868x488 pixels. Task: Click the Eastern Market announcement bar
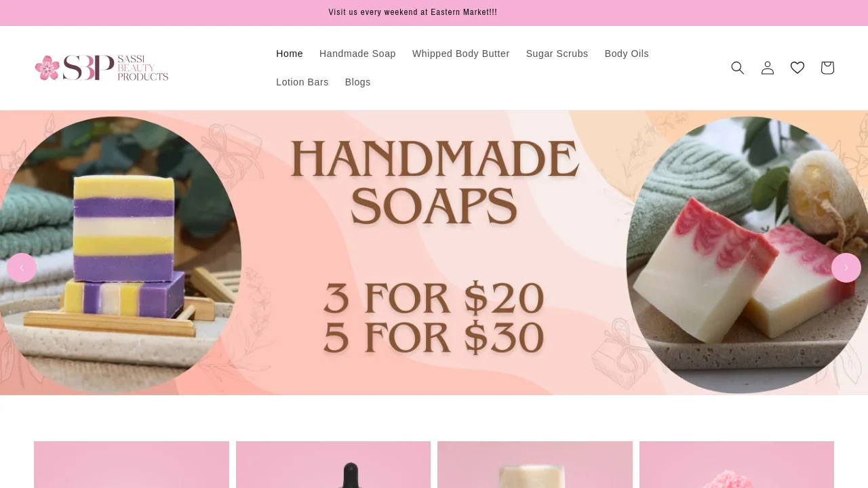pyautogui.click(x=413, y=12)
